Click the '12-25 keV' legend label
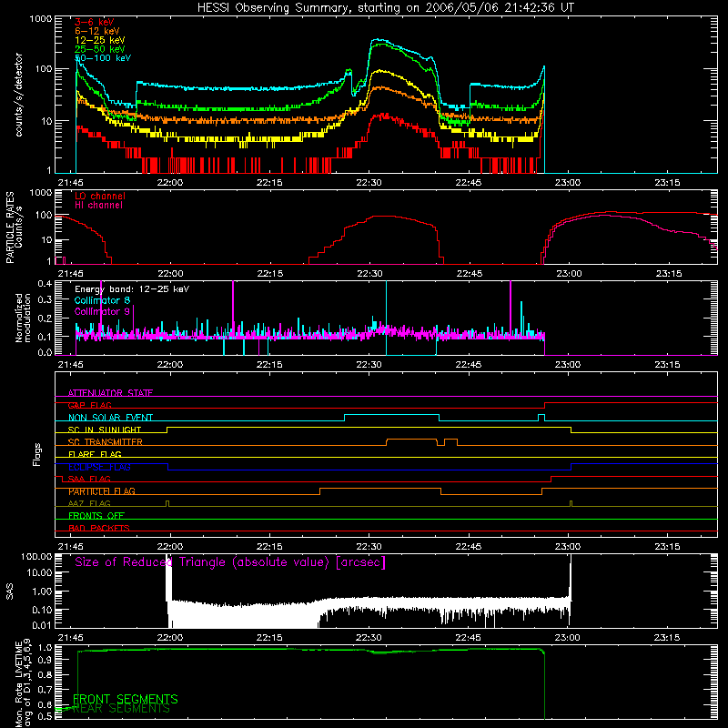This screenshot has height=728, width=728. click(x=100, y=40)
